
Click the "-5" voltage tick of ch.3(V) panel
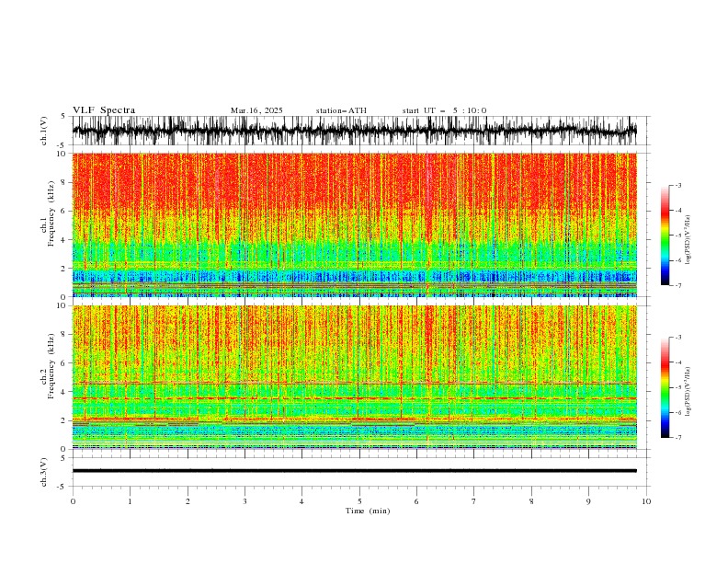pyautogui.click(x=63, y=487)
